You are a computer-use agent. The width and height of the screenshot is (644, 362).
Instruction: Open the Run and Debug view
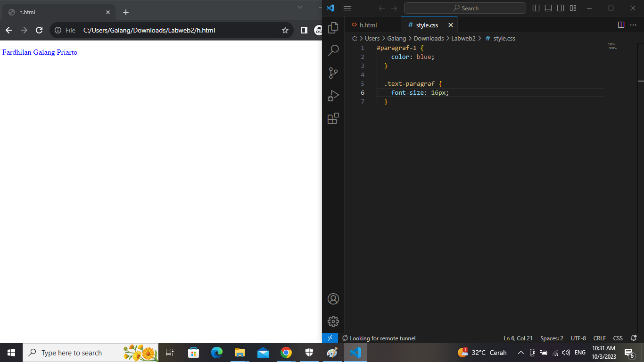(x=333, y=96)
